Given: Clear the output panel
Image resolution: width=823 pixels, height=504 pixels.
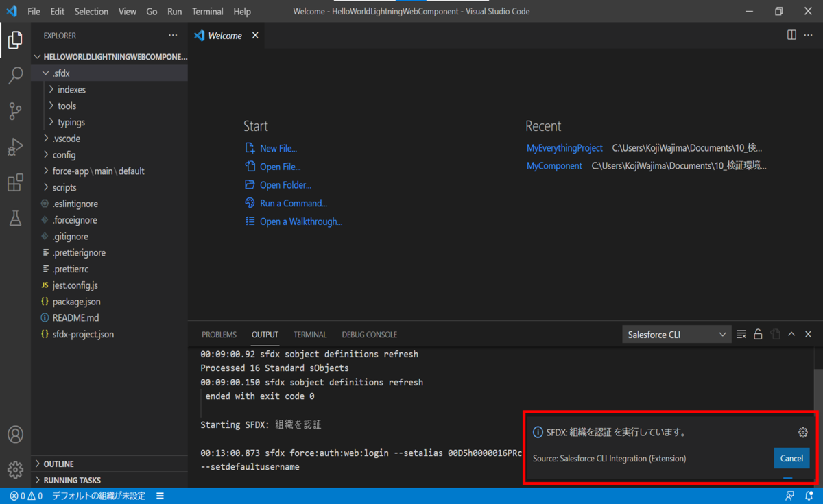Looking at the screenshot, I should point(741,335).
